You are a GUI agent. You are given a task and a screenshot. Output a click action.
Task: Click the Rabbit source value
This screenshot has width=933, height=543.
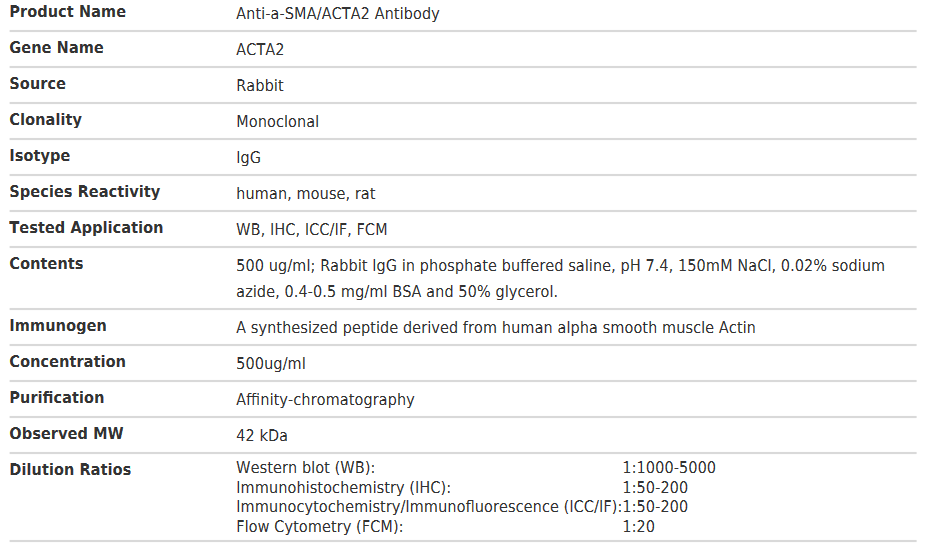[x=260, y=86]
